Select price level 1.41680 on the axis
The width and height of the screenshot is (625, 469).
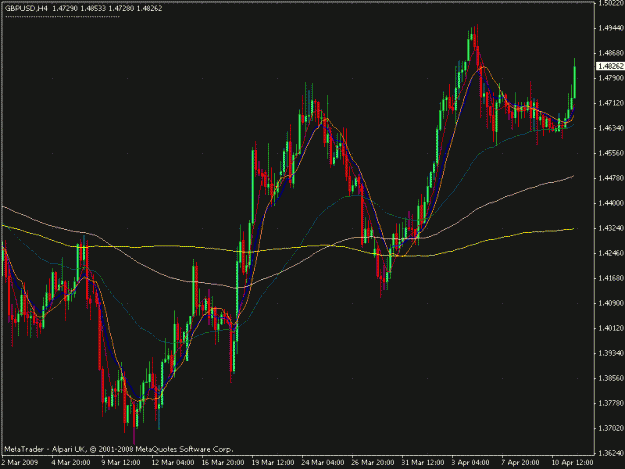click(x=611, y=278)
